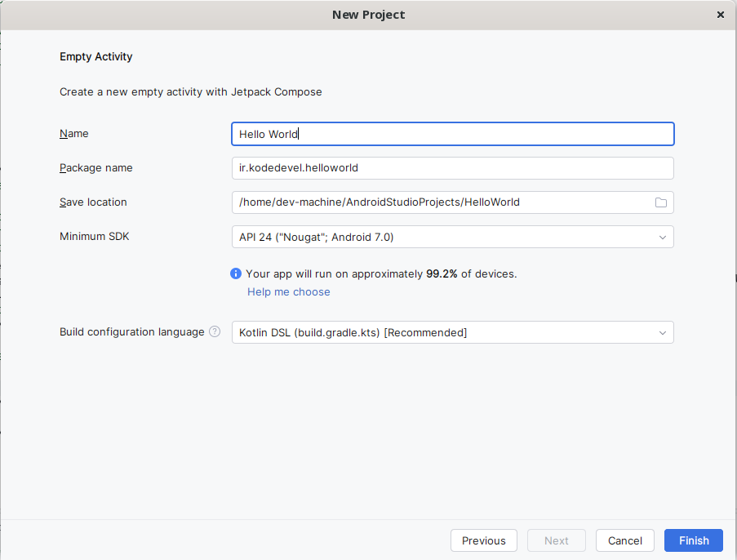Click the Cancel button
The width and height of the screenshot is (737, 560).
625,540
